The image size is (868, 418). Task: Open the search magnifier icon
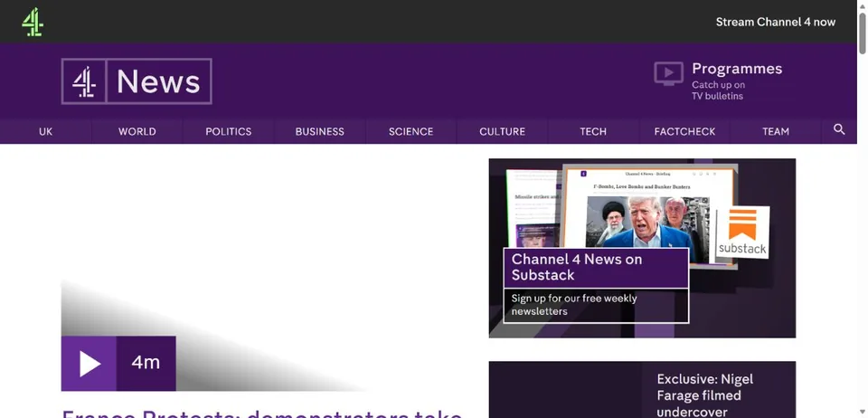[x=839, y=129]
